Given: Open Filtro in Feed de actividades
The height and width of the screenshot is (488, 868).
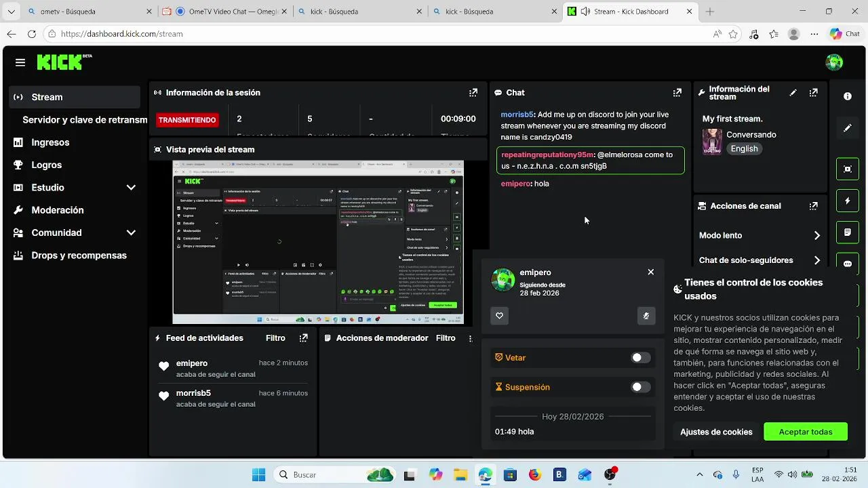Looking at the screenshot, I should (x=275, y=338).
